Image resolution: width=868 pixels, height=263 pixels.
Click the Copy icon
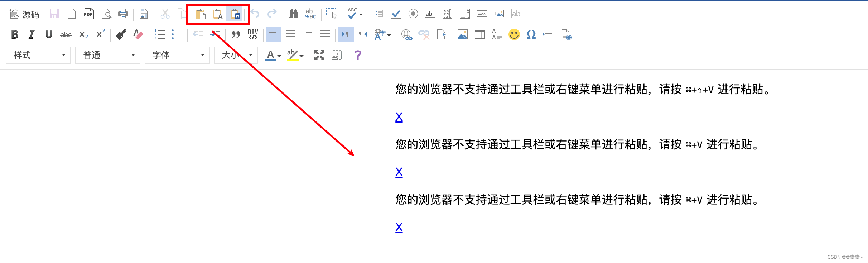182,14
